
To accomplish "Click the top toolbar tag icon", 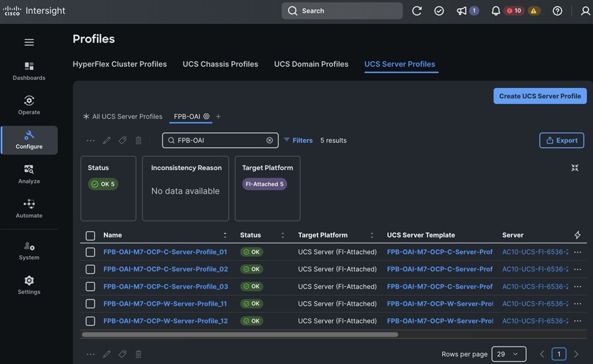I will (122, 141).
